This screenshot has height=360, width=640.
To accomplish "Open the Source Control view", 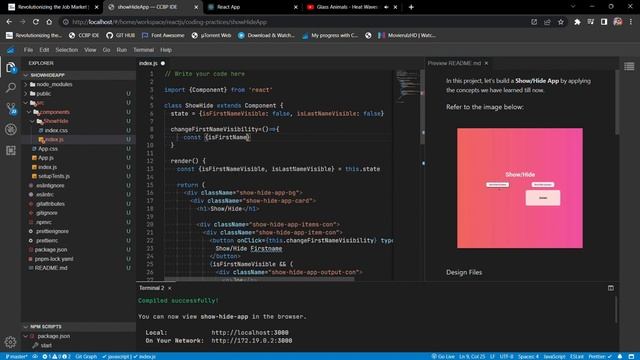I will (x=11, y=108).
